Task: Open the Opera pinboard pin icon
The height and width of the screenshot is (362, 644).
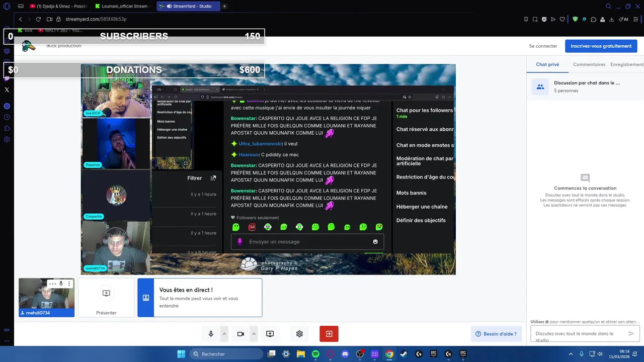Action: (526, 19)
